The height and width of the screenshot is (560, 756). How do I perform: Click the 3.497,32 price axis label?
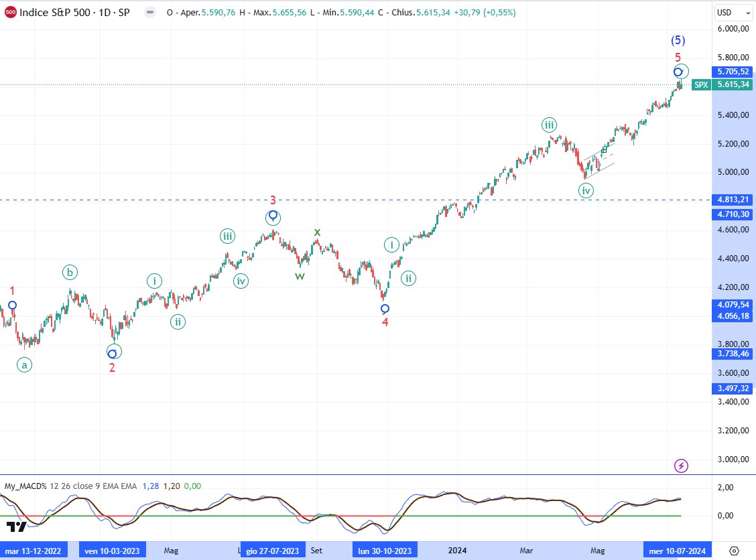(x=733, y=389)
